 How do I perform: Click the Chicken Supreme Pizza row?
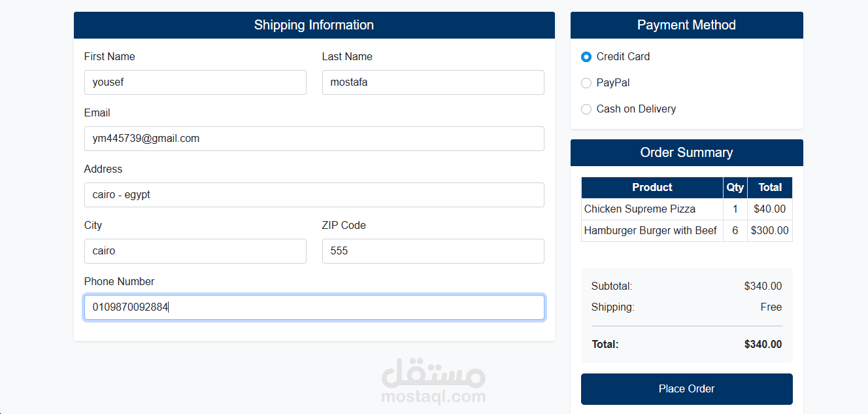pyautogui.click(x=652, y=209)
